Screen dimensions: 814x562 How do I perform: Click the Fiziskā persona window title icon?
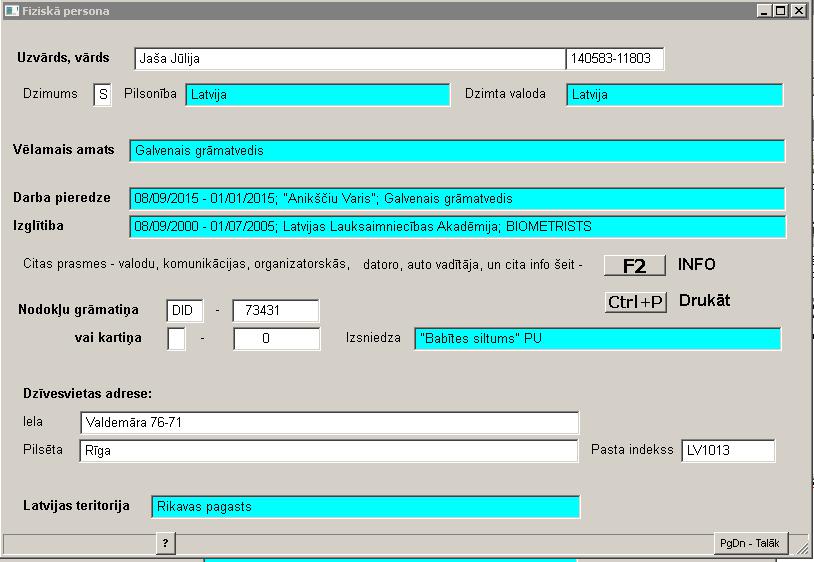[12, 11]
